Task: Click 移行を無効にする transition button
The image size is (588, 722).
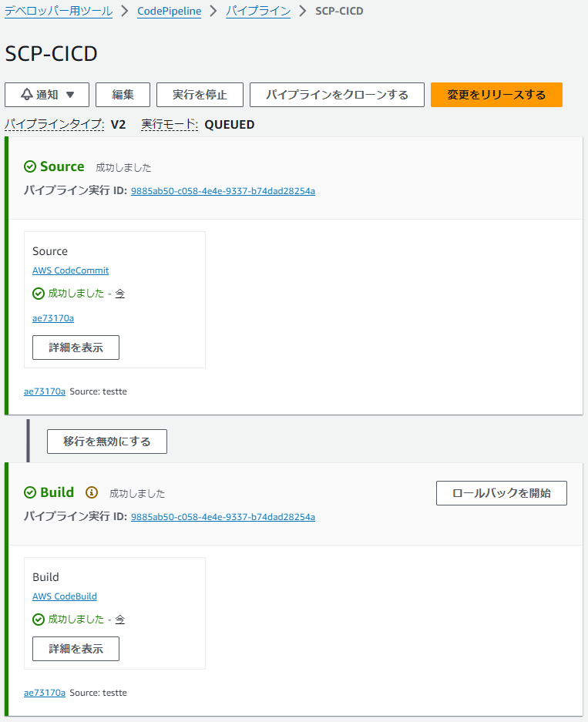Action: tap(107, 442)
